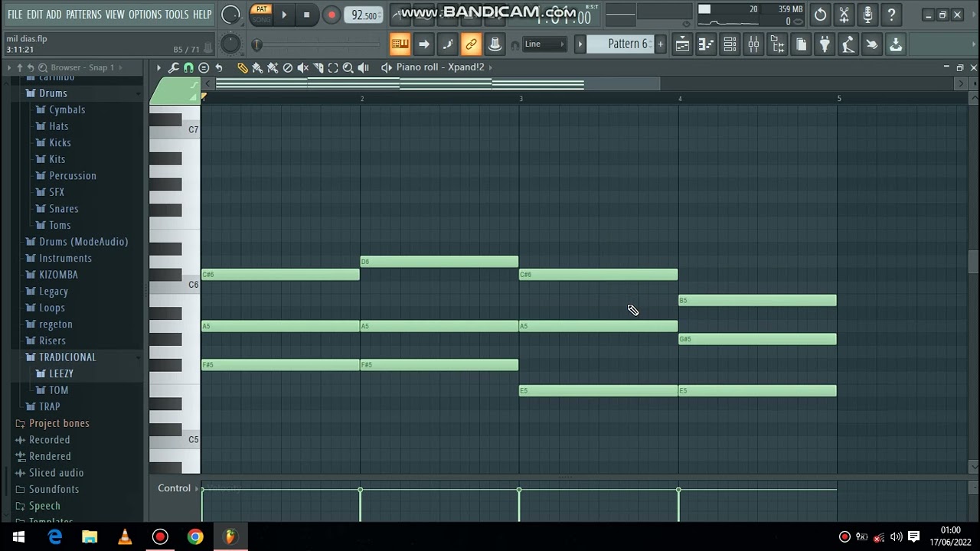Choose the Select marquee tool
The height and width of the screenshot is (551, 980).
tap(333, 67)
